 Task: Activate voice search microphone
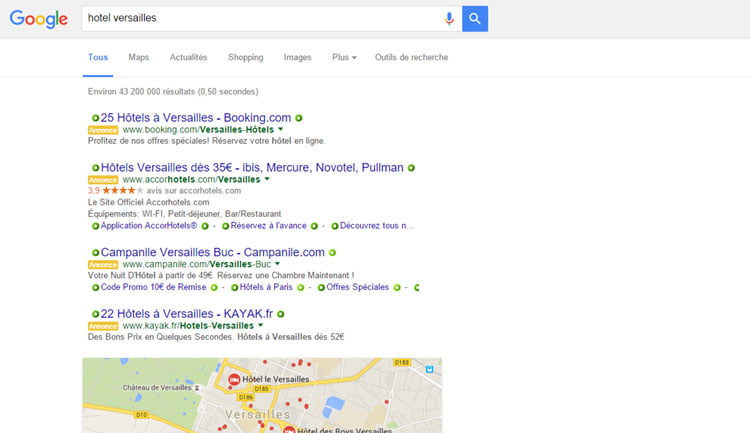449,18
